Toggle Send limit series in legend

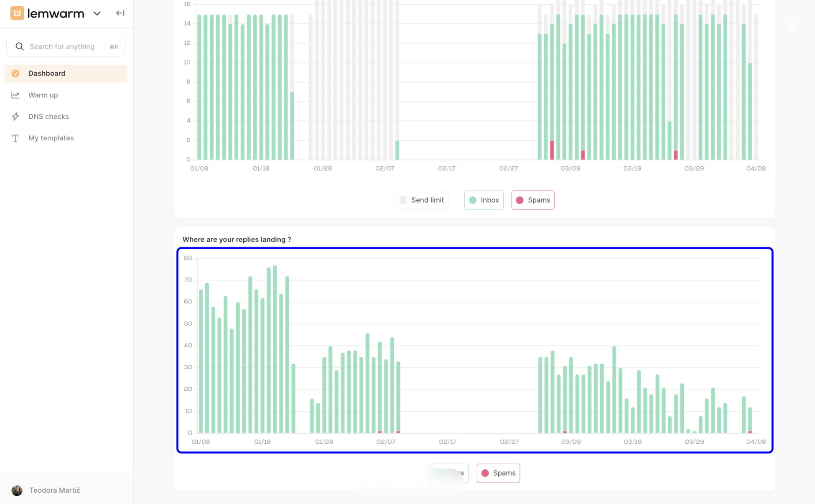(x=422, y=200)
